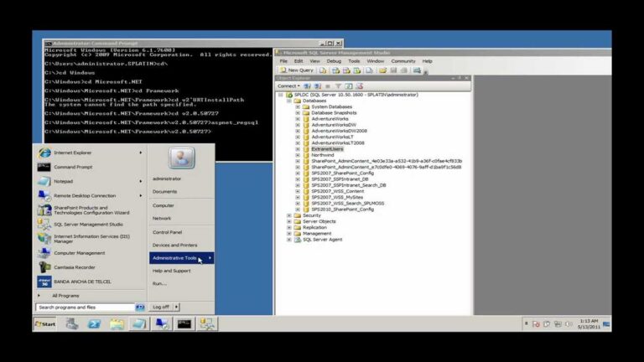The image size is (644, 362).
Task: Open All Programs in Start menu
Action: 65,296
